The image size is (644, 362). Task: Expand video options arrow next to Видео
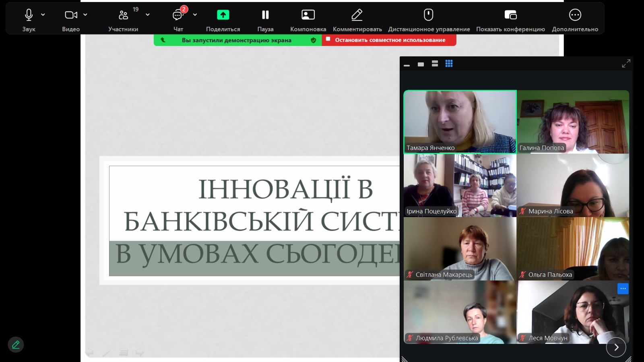(85, 14)
